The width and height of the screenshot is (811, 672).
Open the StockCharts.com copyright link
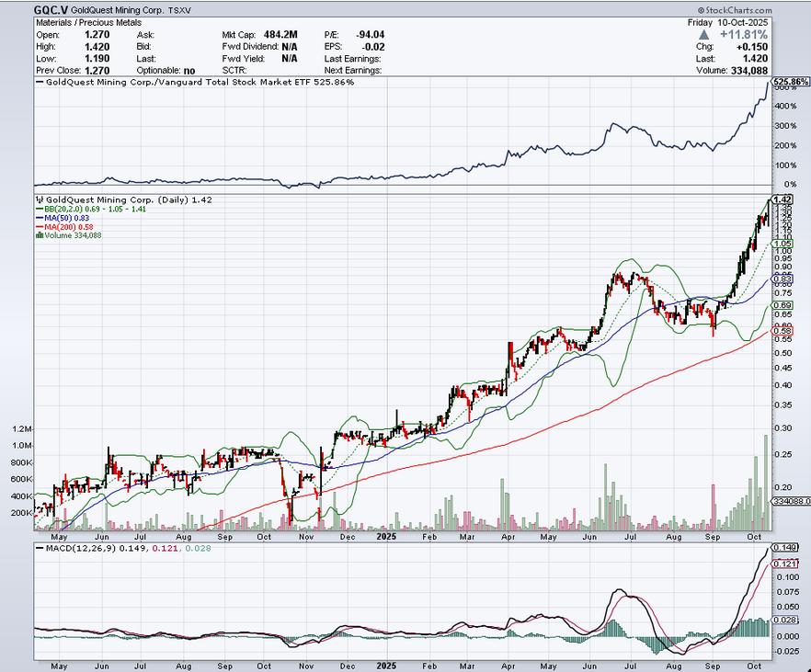pyautogui.click(x=735, y=10)
